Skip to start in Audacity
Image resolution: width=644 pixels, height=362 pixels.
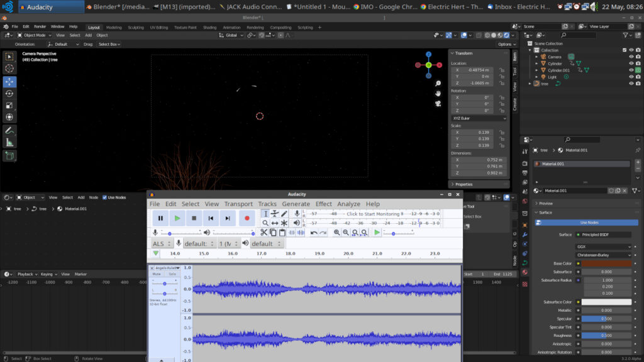pyautogui.click(x=211, y=218)
